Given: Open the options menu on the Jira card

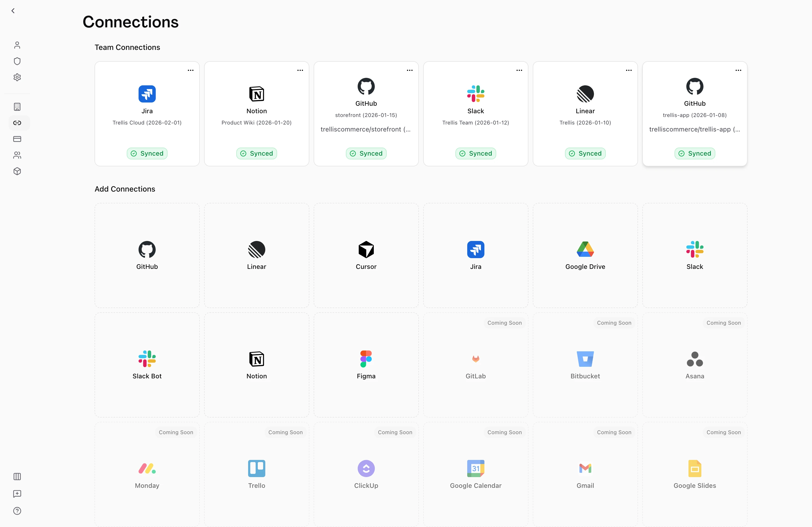Looking at the screenshot, I should pos(190,70).
